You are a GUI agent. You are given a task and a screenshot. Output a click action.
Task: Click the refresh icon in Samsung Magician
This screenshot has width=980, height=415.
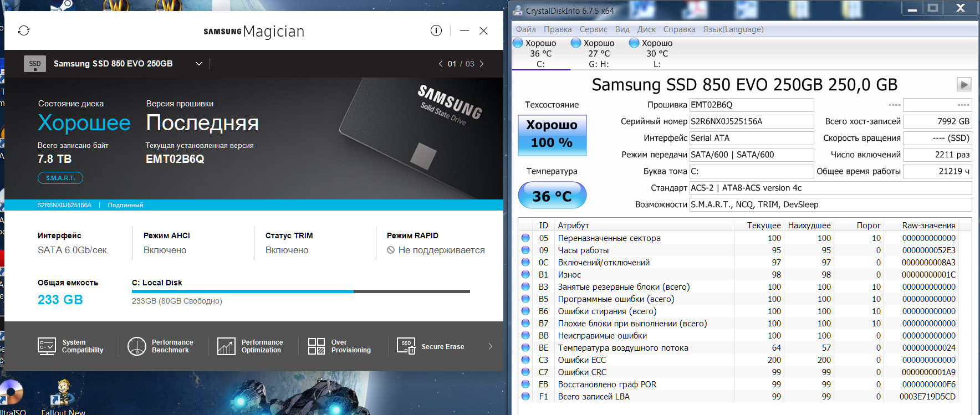[24, 30]
